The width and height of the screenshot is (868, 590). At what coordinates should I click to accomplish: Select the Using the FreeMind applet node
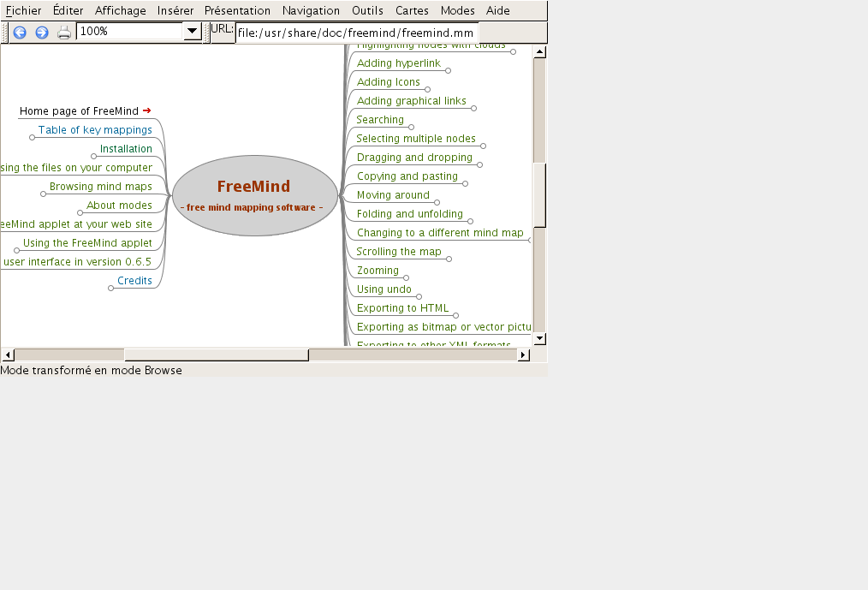point(87,242)
